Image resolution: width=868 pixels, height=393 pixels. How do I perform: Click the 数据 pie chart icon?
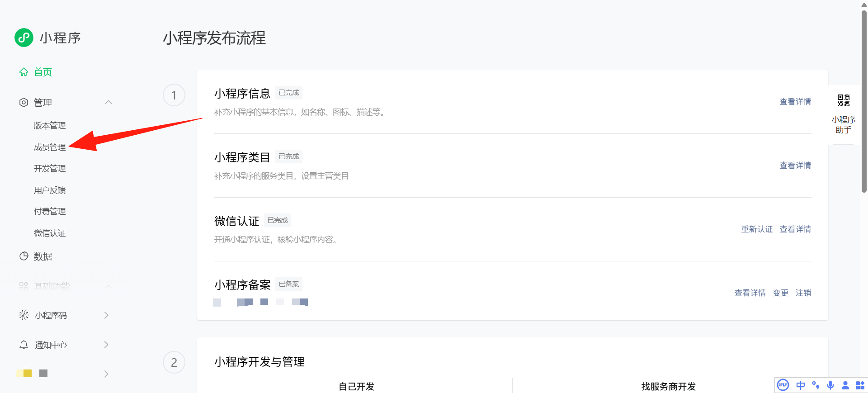point(24,256)
